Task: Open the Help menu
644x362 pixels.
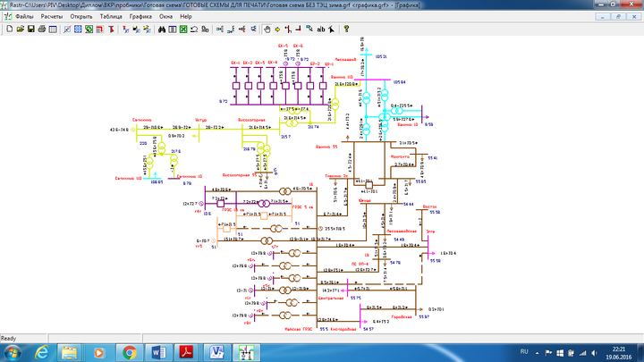Action: [185, 16]
